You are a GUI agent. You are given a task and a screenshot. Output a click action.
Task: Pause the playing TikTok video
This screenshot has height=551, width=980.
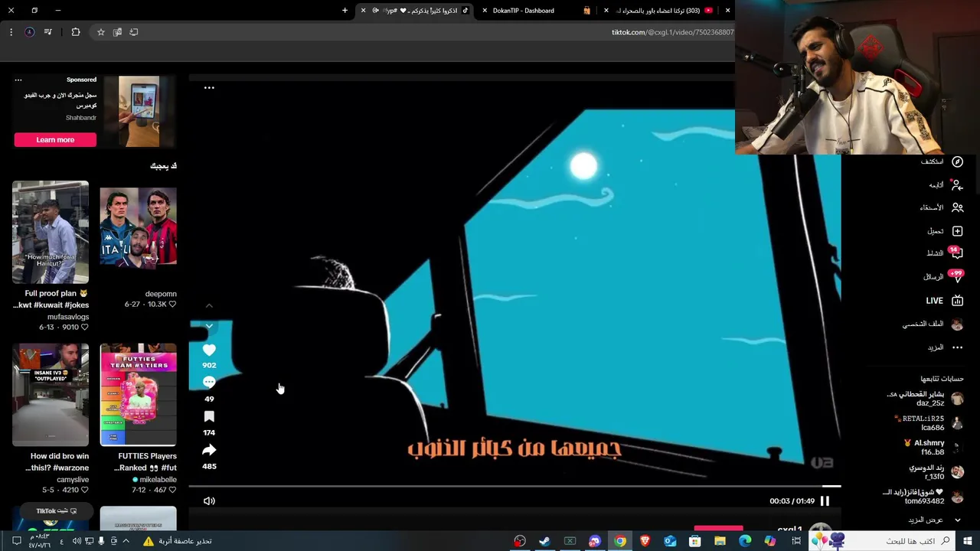tap(825, 500)
